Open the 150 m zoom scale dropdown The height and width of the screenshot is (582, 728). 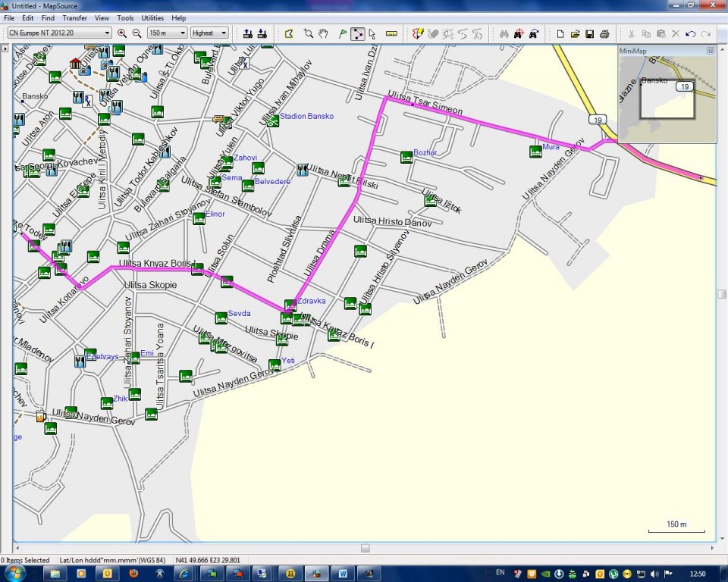pos(167,33)
